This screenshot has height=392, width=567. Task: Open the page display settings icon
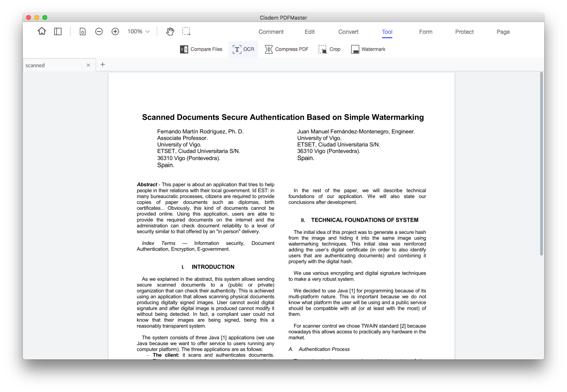[x=83, y=31]
